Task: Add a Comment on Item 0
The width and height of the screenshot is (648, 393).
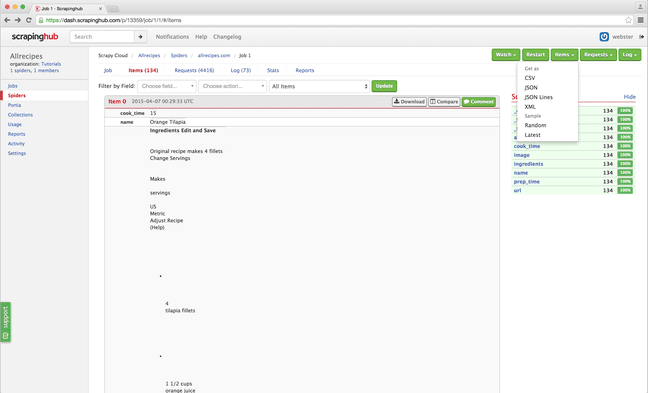Action: click(x=479, y=102)
